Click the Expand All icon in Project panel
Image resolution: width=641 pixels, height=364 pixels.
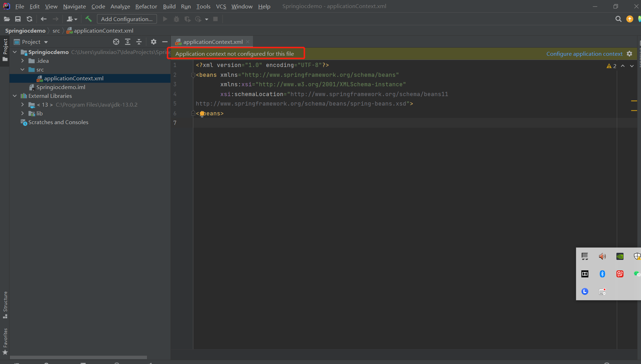[x=128, y=42]
